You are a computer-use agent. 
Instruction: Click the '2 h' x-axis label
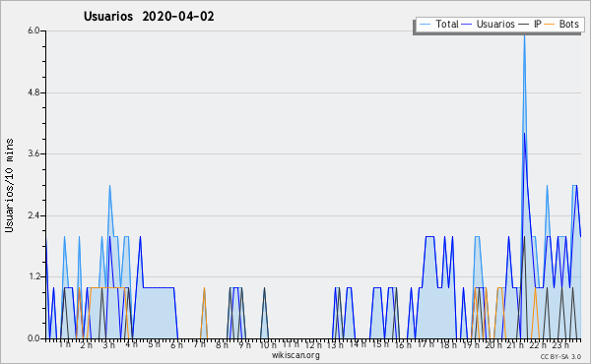click(87, 345)
